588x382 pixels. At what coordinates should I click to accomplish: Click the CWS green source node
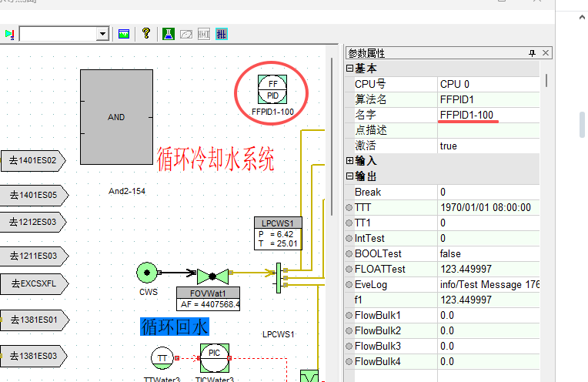[x=147, y=272]
